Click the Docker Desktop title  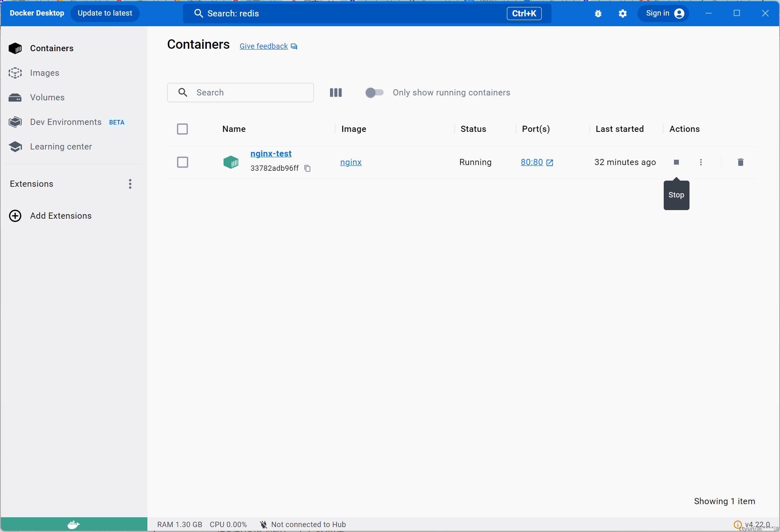pyautogui.click(x=37, y=13)
